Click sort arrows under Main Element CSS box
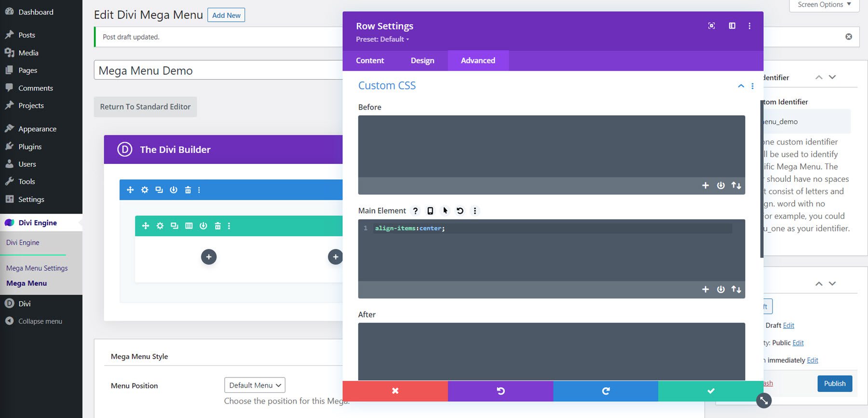 click(x=736, y=289)
